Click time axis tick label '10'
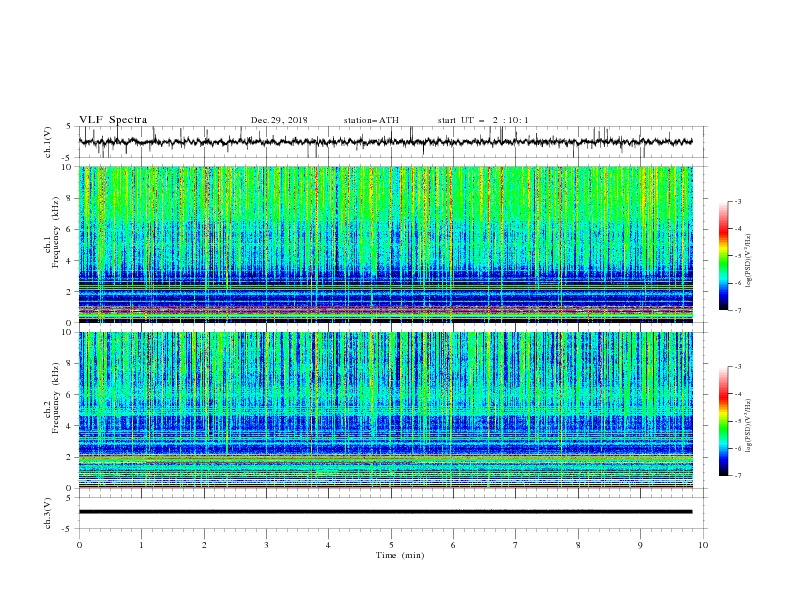792x612 pixels. (x=703, y=545)
